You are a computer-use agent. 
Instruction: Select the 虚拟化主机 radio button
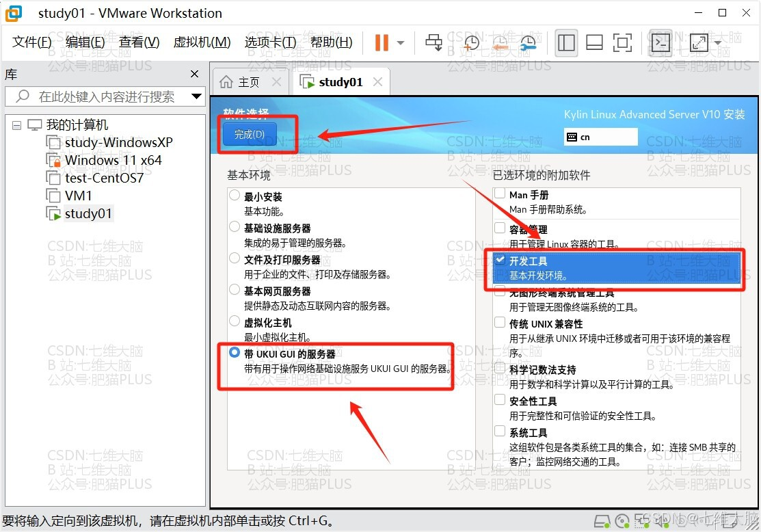click(235, 321)
